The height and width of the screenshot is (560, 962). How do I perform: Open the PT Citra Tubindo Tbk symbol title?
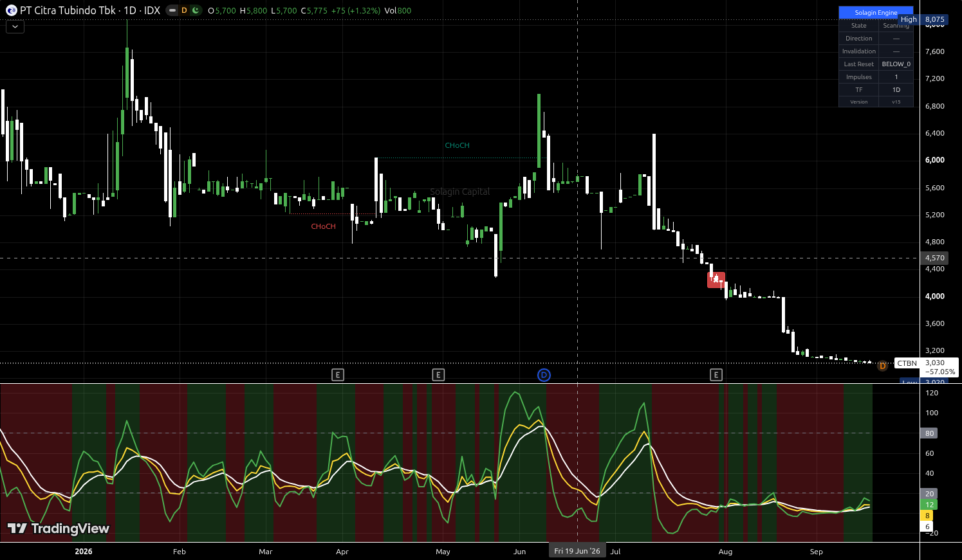(90, 10)
